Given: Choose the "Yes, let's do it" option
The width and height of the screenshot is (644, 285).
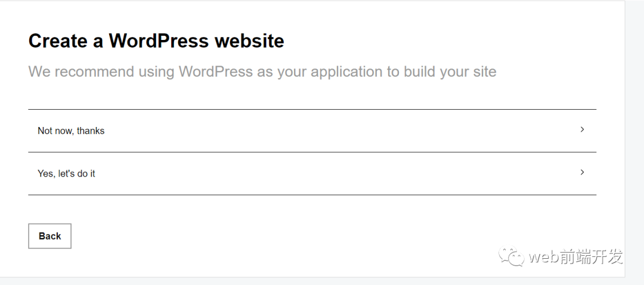Looking at the screenshot, I should pos(66,174).
